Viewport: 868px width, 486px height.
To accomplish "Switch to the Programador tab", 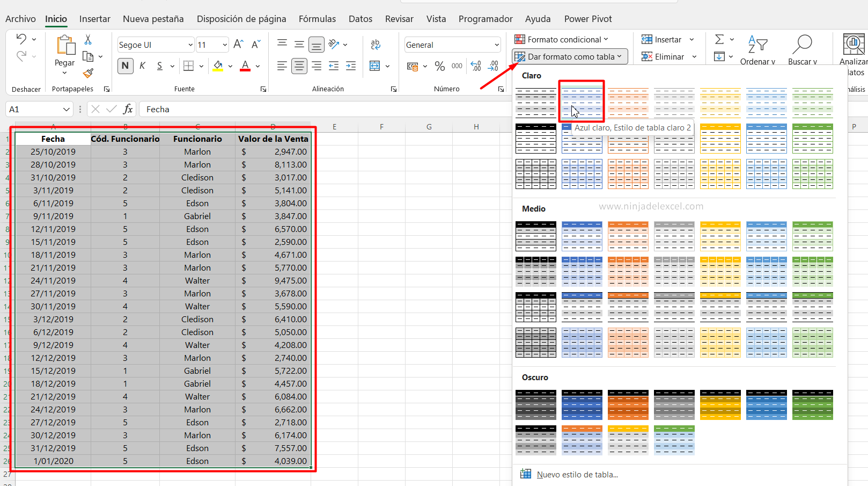I will (486, 19).
